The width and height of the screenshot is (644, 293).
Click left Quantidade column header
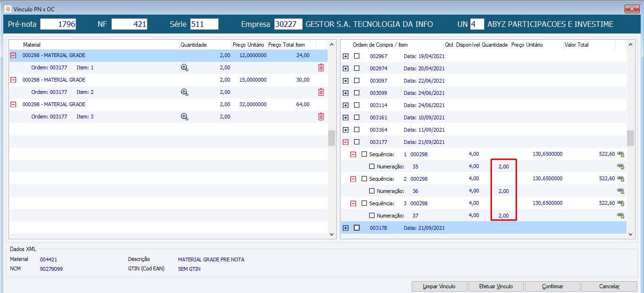click(205, 45)
